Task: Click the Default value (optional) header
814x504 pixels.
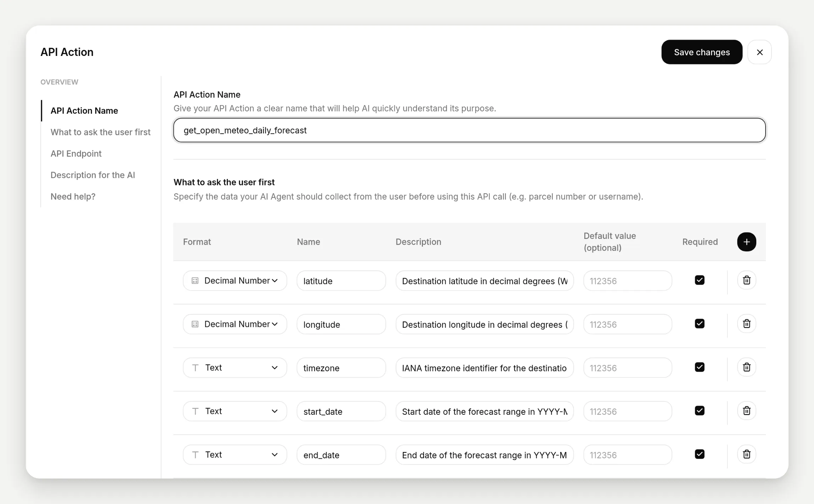Action: point(609,242)
